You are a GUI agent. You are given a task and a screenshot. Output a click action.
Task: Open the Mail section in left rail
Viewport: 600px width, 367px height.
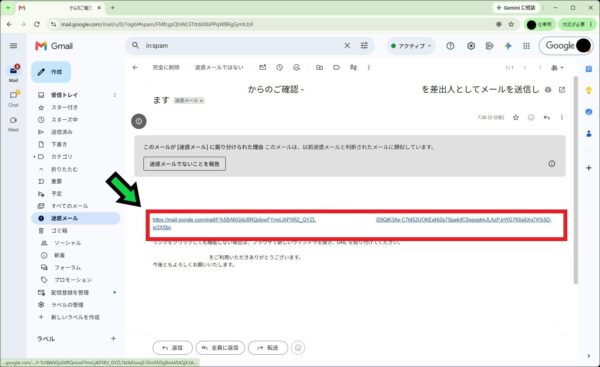(13, 73)
